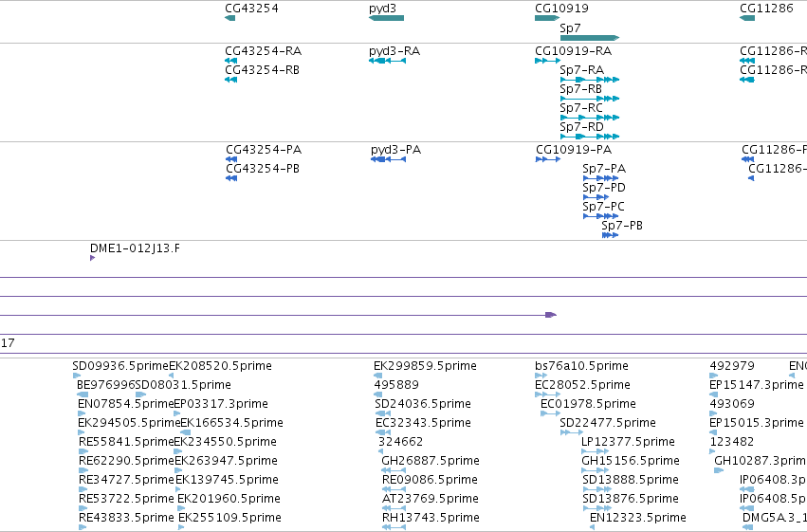This screenshot has height=532, width=807.
Task: Select the RE53722.5prime entry
Action: click(x=126, y=500)
